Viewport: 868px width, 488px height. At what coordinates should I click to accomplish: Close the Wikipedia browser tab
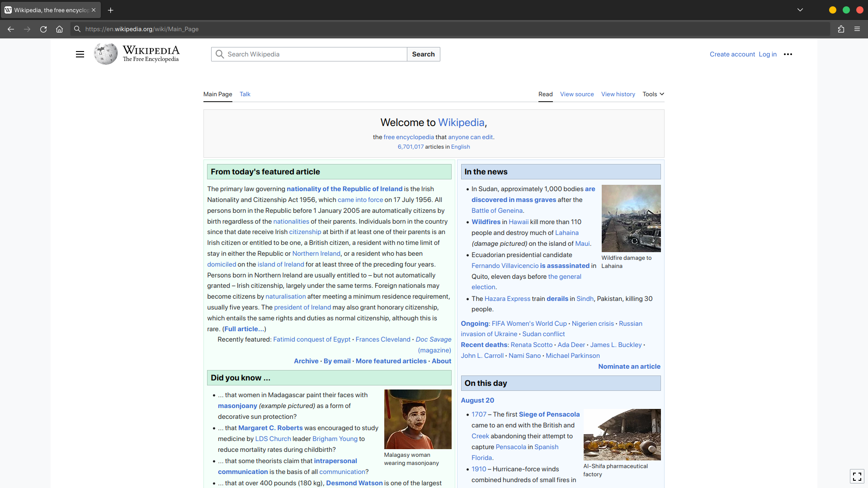(94, 10)
